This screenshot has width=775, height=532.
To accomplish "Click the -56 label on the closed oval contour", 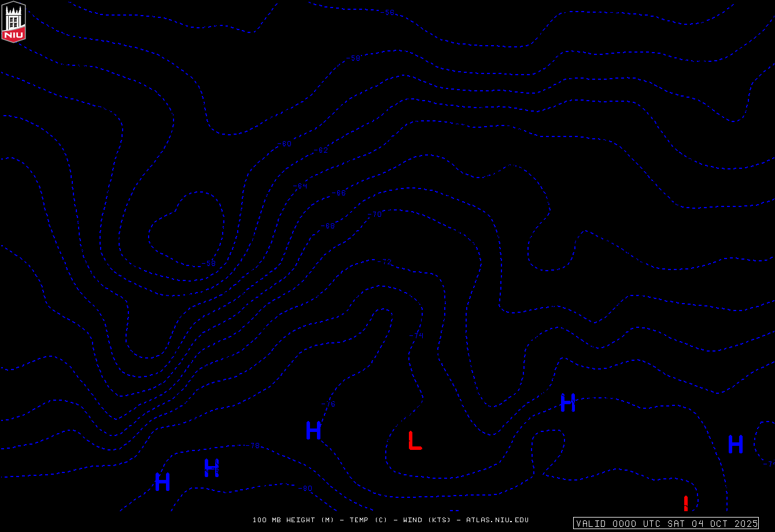I will 211,263.
